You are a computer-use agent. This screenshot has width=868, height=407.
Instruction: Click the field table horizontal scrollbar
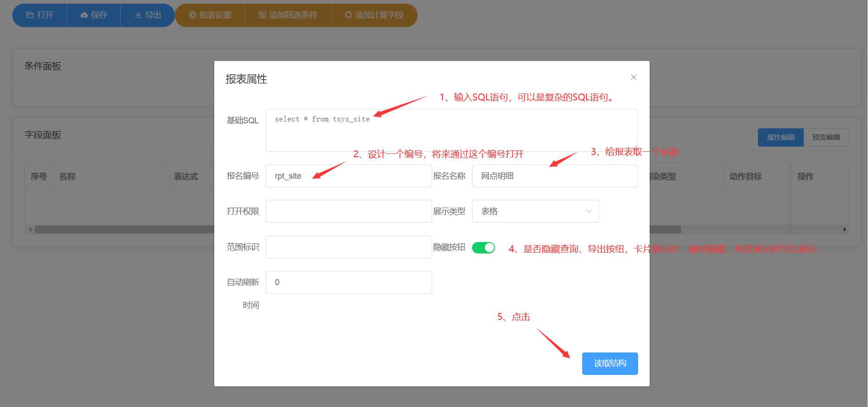coord(358,229)
